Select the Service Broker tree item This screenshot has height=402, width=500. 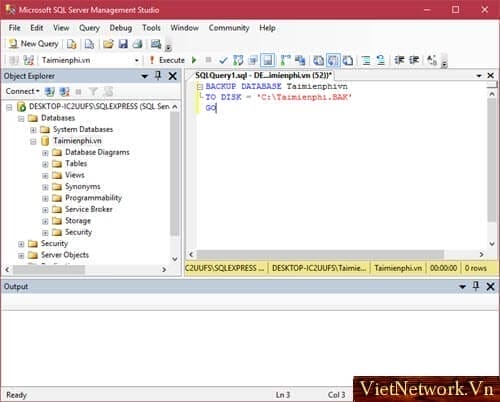[89, 209]
